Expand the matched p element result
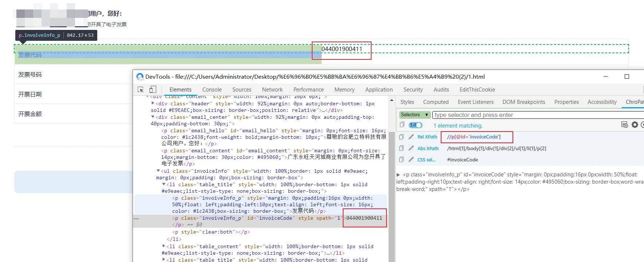This screenshot has width=644, height=262. coord(398,175)
